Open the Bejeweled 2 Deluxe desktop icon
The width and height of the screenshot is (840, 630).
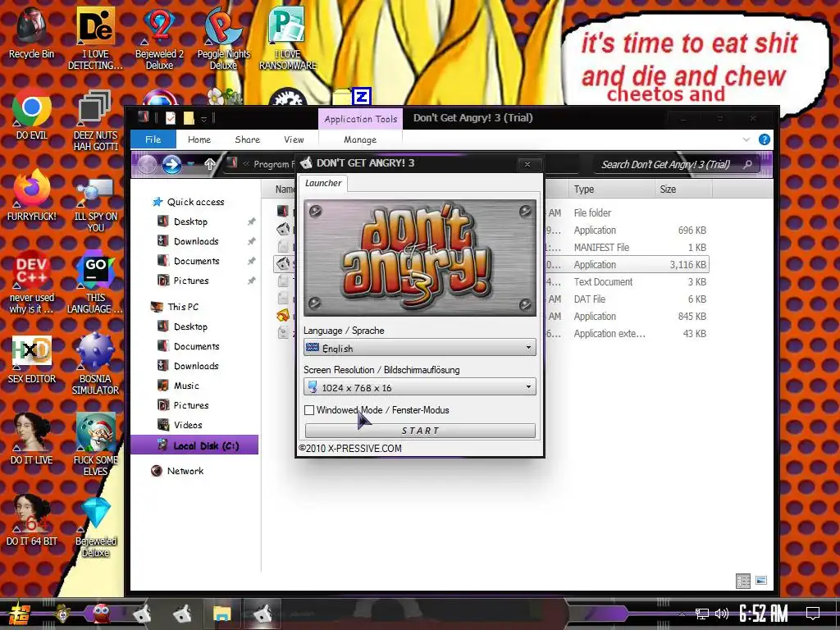pos(159,38)
